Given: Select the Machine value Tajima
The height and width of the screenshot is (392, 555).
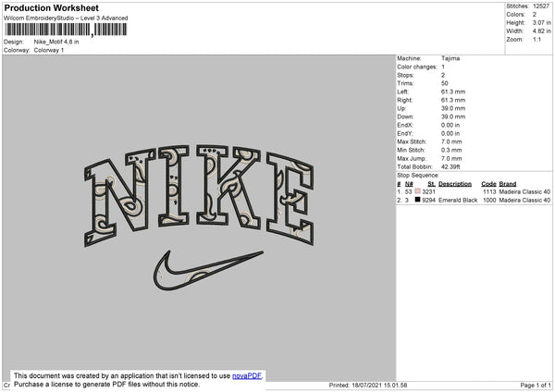Looking at the screenshot, I should (450, 58).
